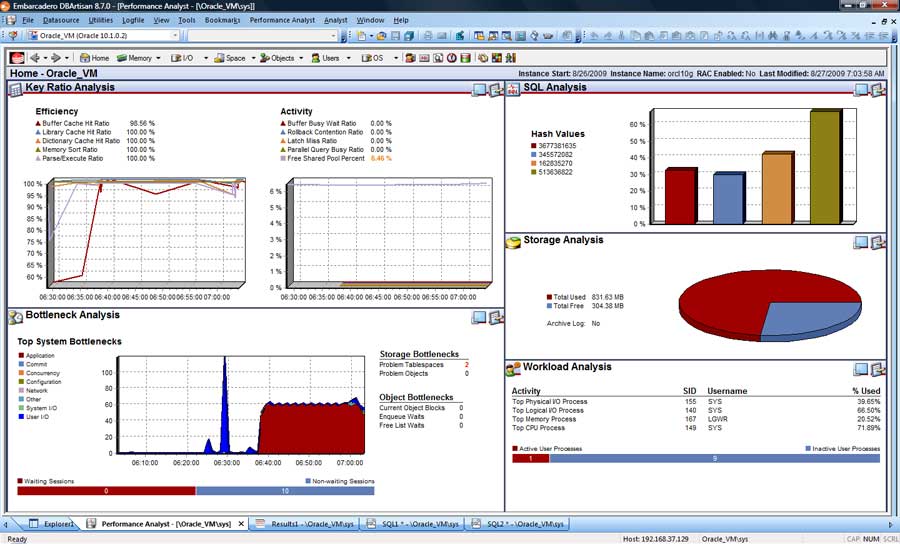Image resolution: width=900 pixels, height=544 pixels.
Task: Click the Storage Analysis cylinder icon
Action: click(x=513, y=242)
